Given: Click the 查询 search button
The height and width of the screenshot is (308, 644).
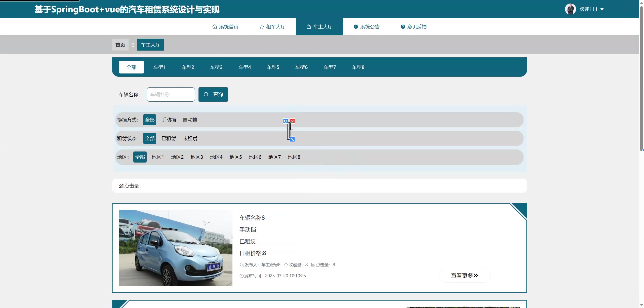Looking at the screenshot, I should click(213, 94).
